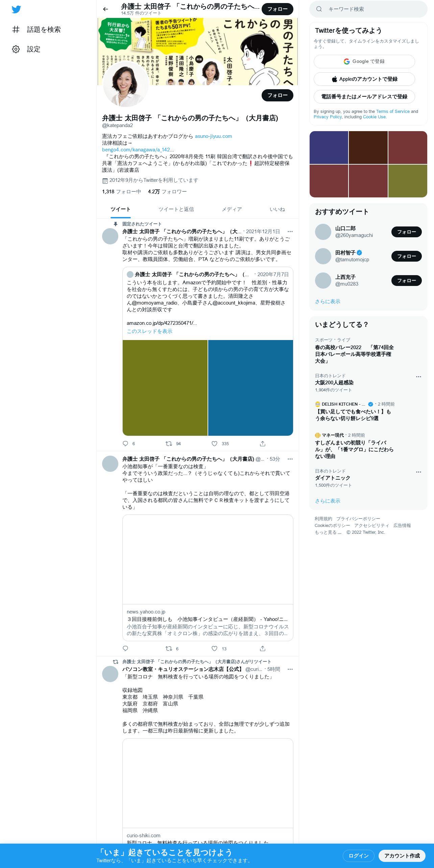Expand もっと見る footer menu
Image resolution: width=434 pixels, height=868 pixels.
pyautogui.click(x=328, y=532)
